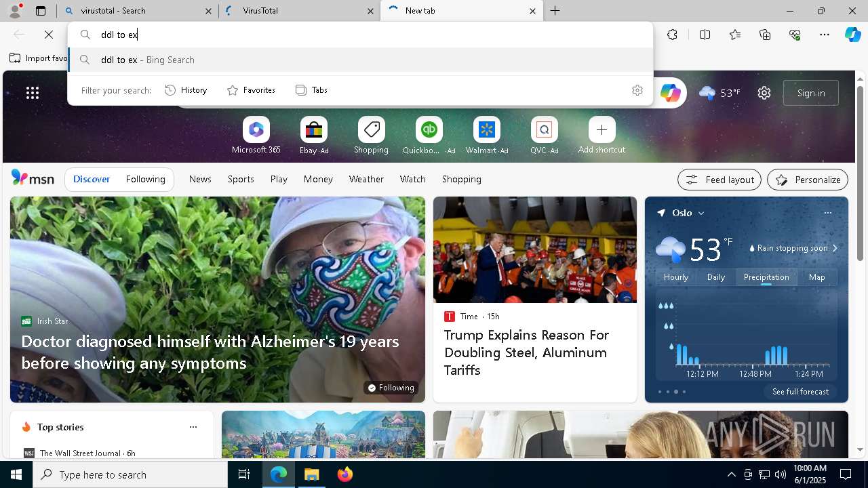
Task: Toggle Split screen icon
Action: pyautogui.click(x=705, y=35)
